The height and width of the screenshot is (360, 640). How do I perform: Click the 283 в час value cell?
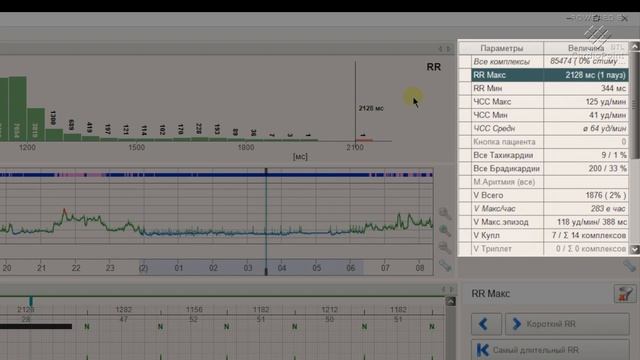[586, 209]
